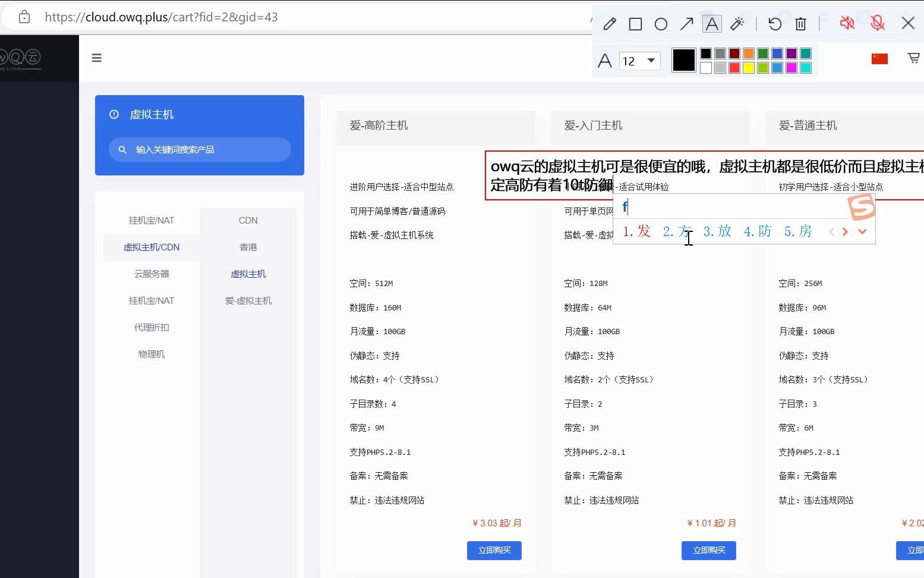Select 香港 subcategory

click(x=248, y=247)
